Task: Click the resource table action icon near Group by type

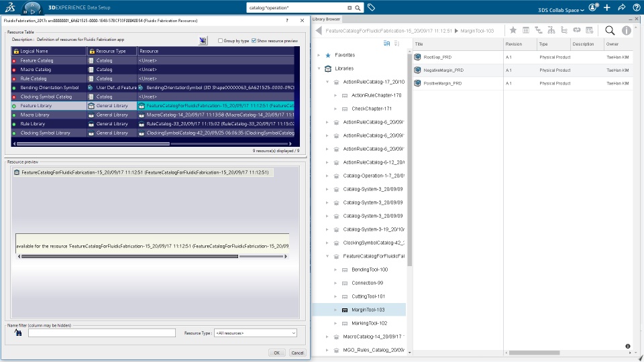Action: pos(203,41)
